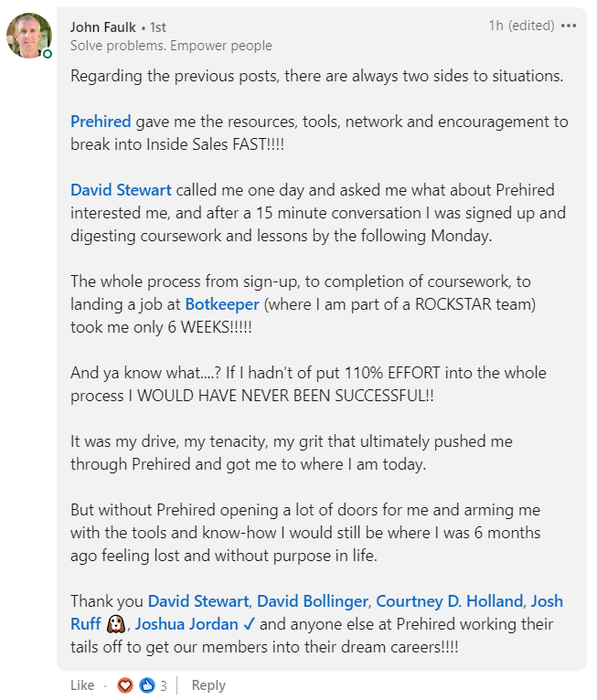Open the first Prehired company link

click(101, 122)
